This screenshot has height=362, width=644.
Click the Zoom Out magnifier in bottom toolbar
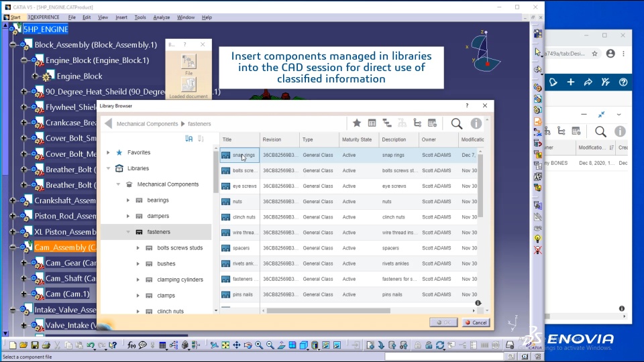click(x=270, y=345)
